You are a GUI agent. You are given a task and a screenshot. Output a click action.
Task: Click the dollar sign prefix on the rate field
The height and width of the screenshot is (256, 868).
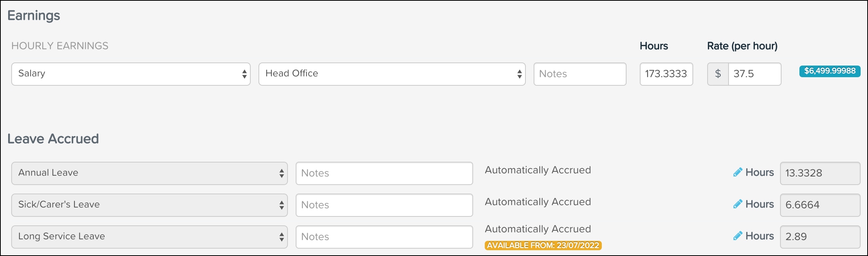click(x=718, y=74)
